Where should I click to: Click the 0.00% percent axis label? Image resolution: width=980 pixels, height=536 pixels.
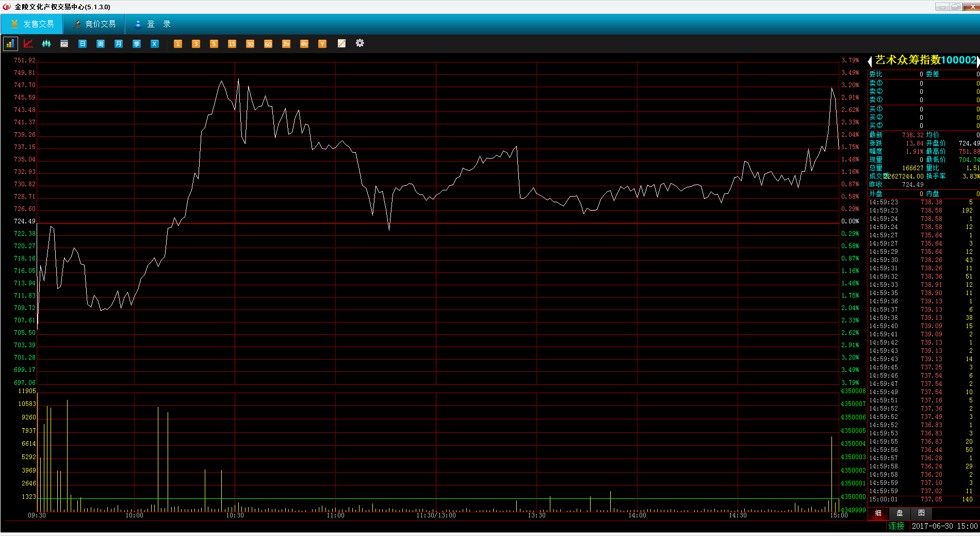pyautogui.click(x=850, y=221)
